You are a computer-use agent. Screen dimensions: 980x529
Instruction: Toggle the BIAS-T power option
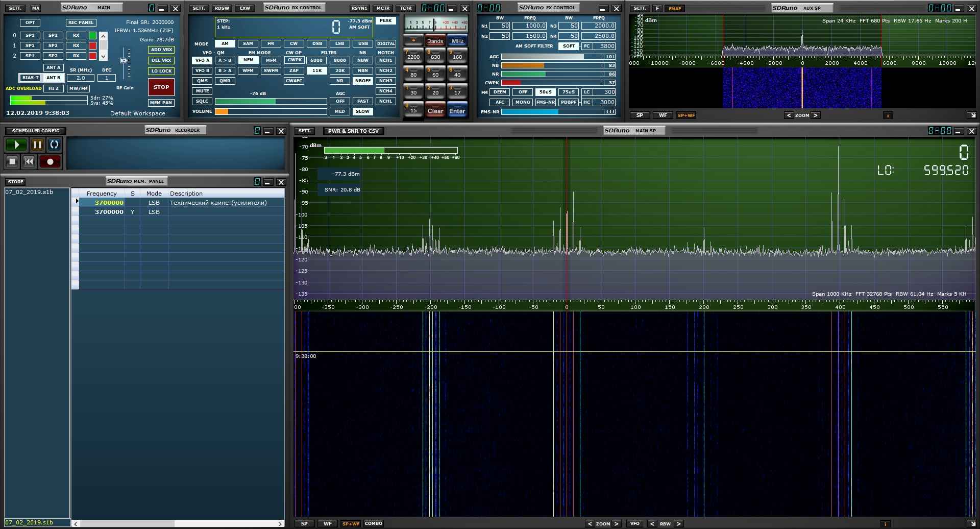click(30, 78)
